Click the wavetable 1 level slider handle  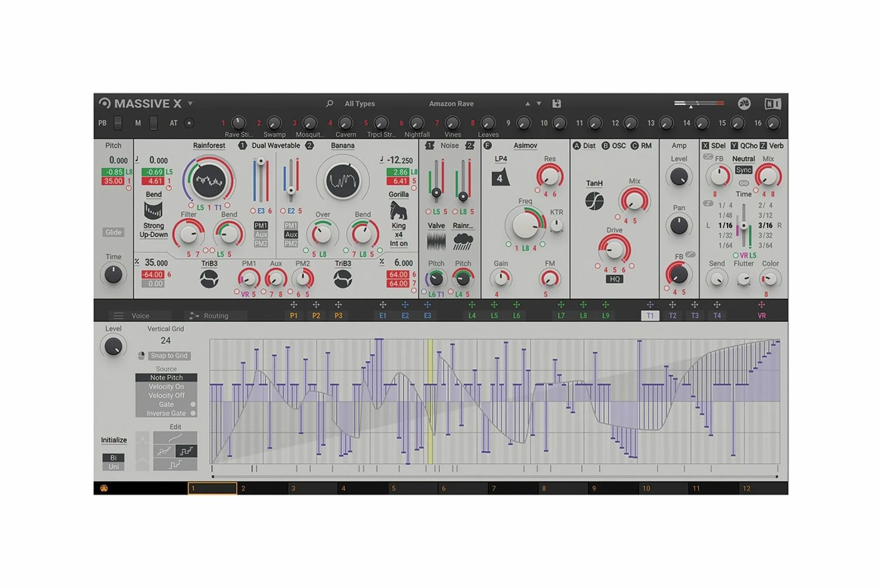pyautogui.click(x=261, y=161)
